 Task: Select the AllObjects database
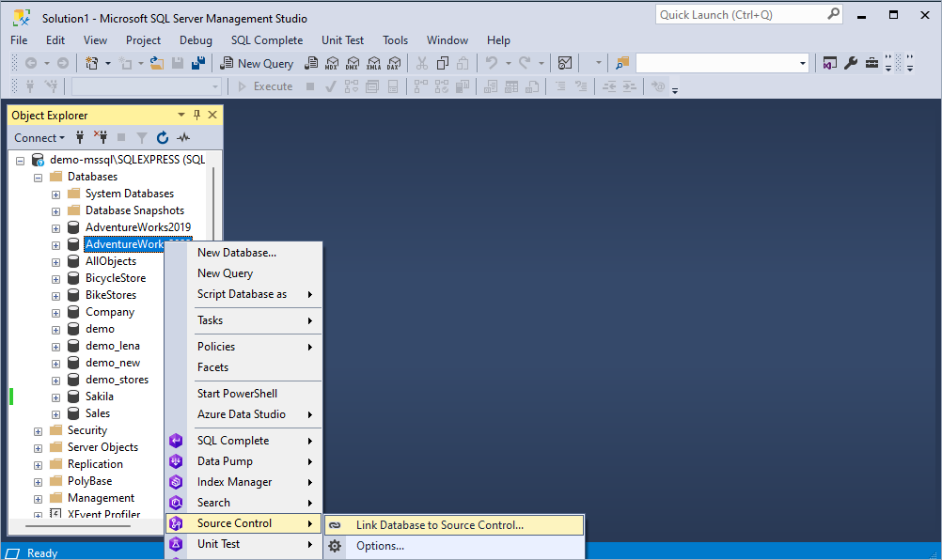pos(111,261)
